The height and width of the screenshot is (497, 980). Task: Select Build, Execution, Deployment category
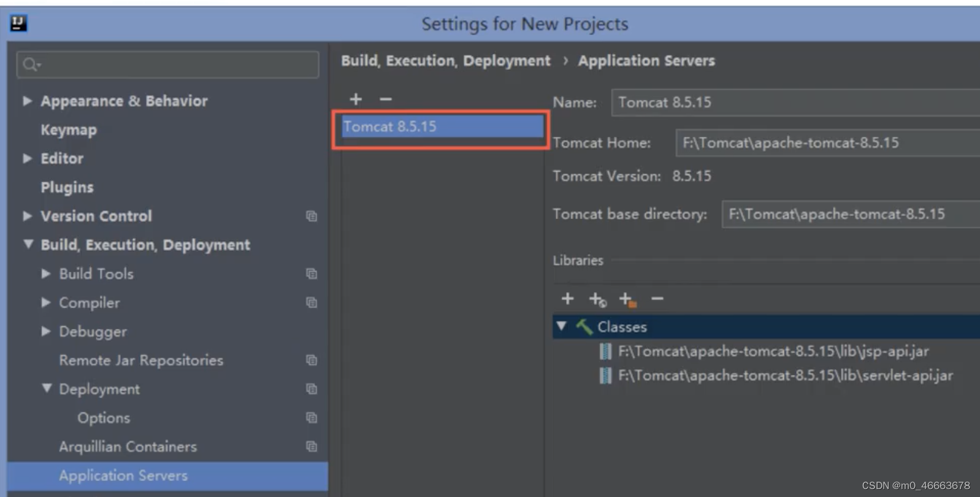click(x=145, y=245)
